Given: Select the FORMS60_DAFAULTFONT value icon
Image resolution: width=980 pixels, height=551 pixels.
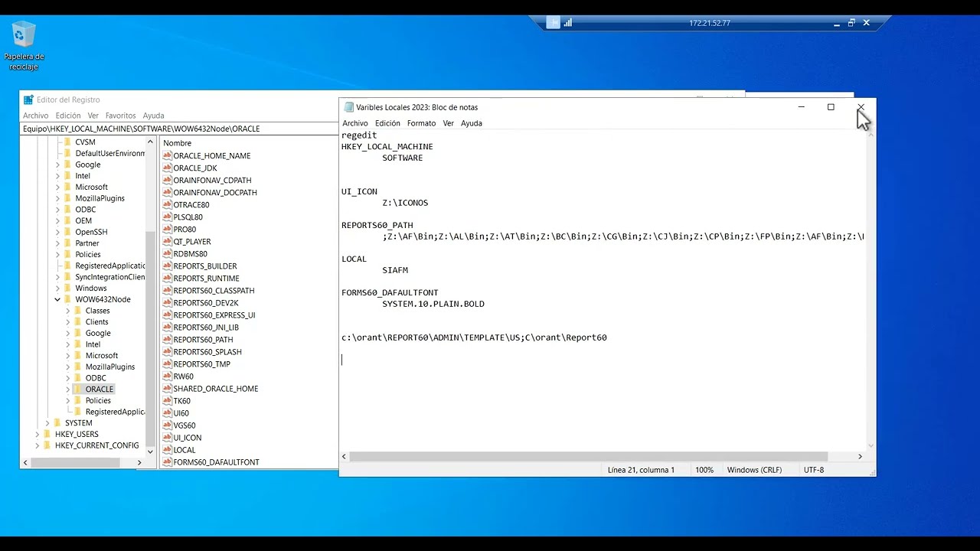Looking at the screenshot, I should [167, 461].
